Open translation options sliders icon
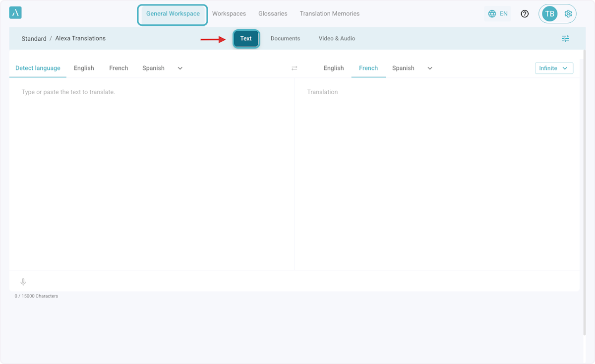The height and width of the screenshot is (364, 595). coord(565,39)
